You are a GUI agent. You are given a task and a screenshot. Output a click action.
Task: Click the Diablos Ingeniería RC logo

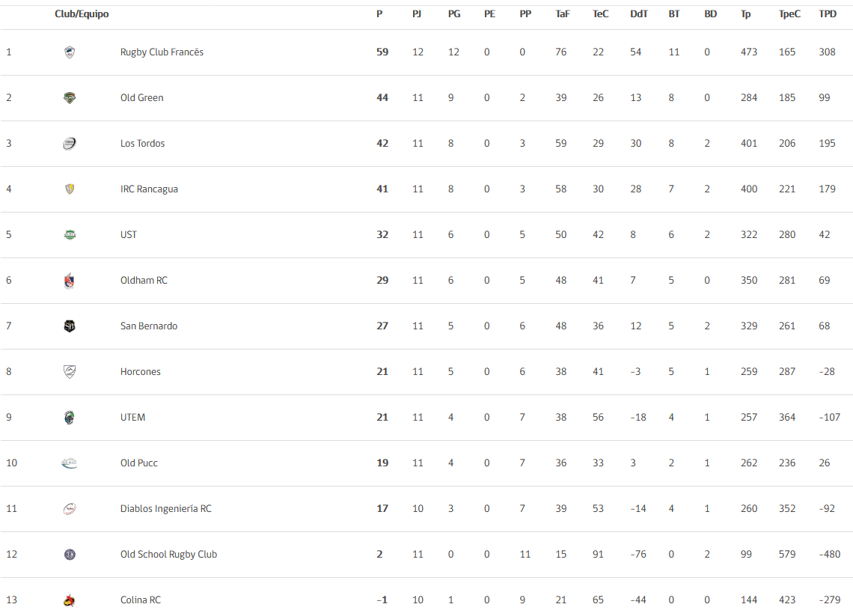70,510
